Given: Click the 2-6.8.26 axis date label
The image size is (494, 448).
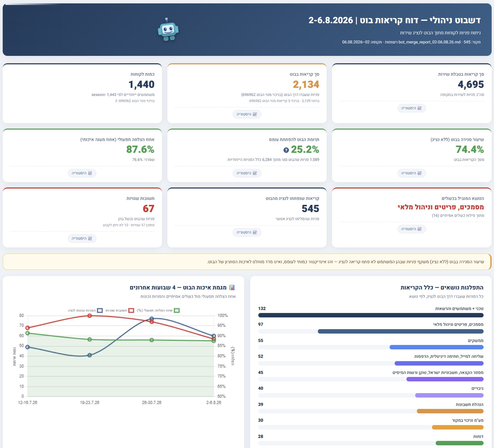Looking at the screenshot, I should (214, 402).
